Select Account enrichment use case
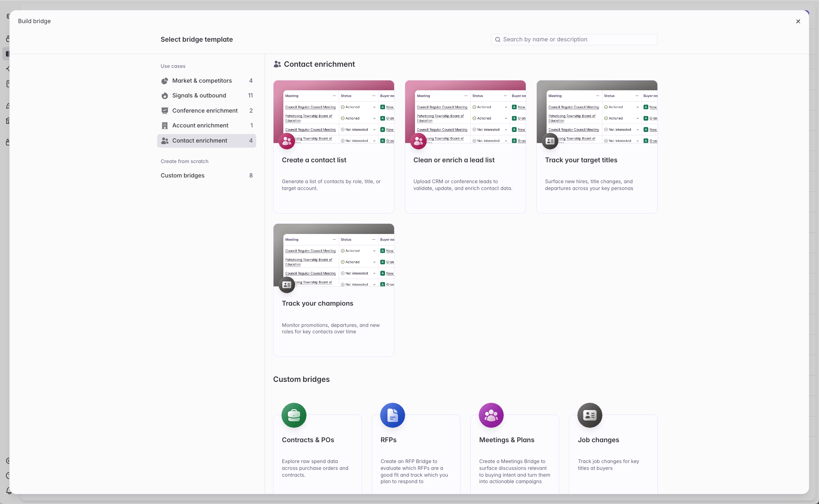This screenshot has height=504, width=819. 207,126
